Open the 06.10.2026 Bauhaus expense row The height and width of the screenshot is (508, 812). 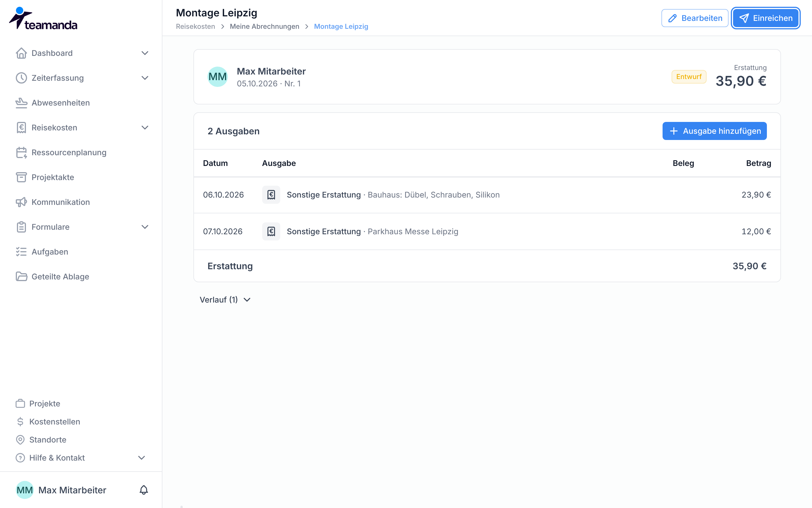(x=487, y=195)
